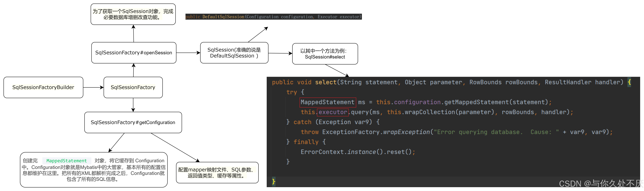
Task: Select the SqlSessionFactory#getConfiguration node
Action: pyautogui.click(x=133, y=122)
